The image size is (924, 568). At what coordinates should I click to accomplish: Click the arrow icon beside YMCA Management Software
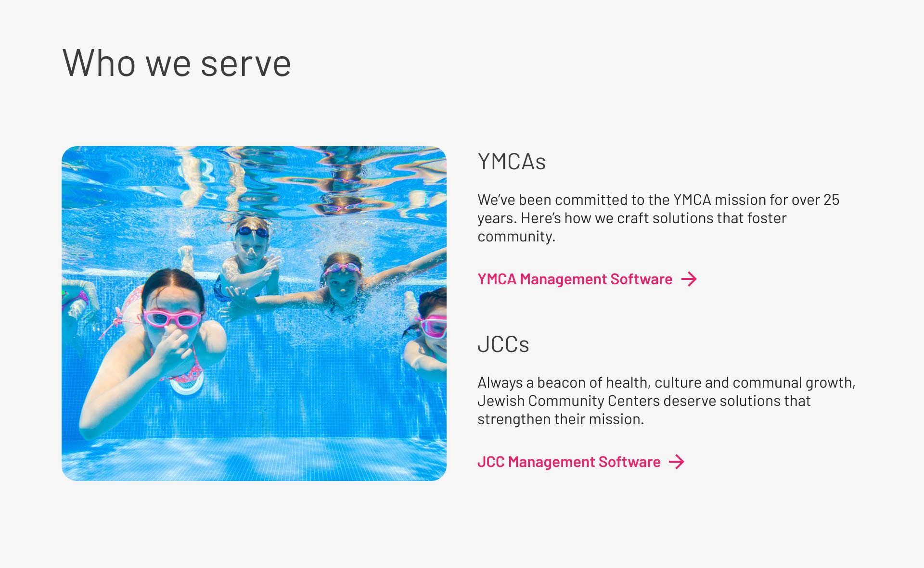[689, 279]
